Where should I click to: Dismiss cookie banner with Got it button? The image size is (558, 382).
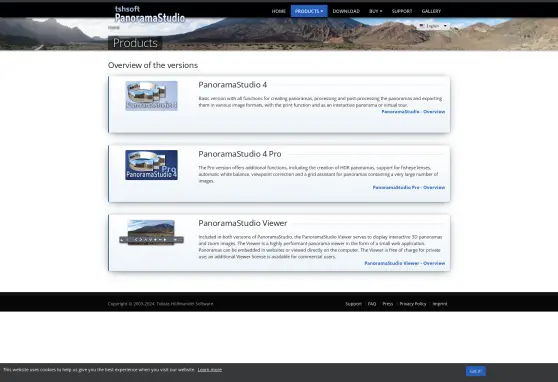click(475, 371)
